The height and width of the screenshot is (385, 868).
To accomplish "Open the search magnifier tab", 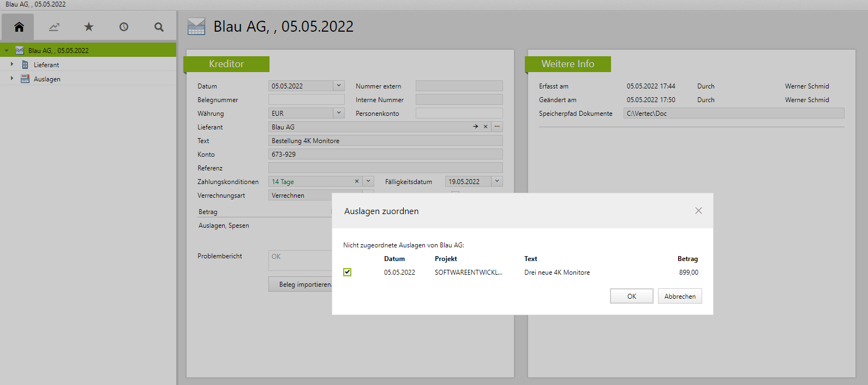I will (159, 27).
